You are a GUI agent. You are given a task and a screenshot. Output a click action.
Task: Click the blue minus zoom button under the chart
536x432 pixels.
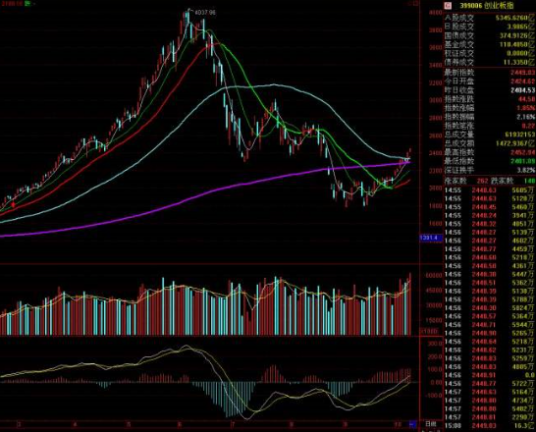(x=413, y=424)
